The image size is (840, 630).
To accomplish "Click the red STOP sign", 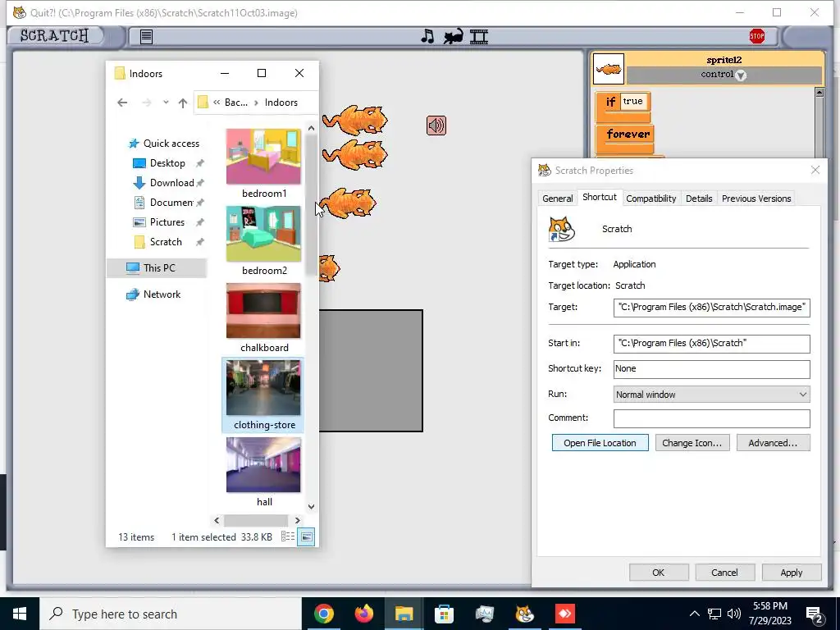I will pyautogui.click(x=756, y=36).
